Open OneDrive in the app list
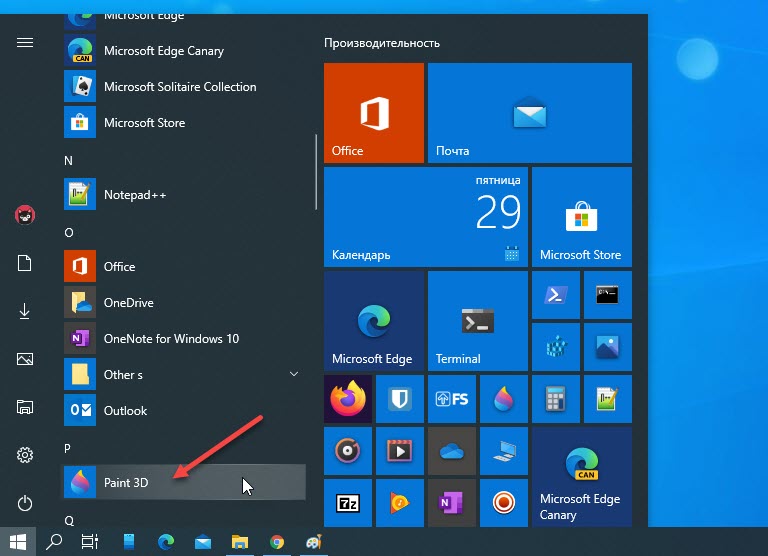768x556 pixels. (x=184, y=303)
